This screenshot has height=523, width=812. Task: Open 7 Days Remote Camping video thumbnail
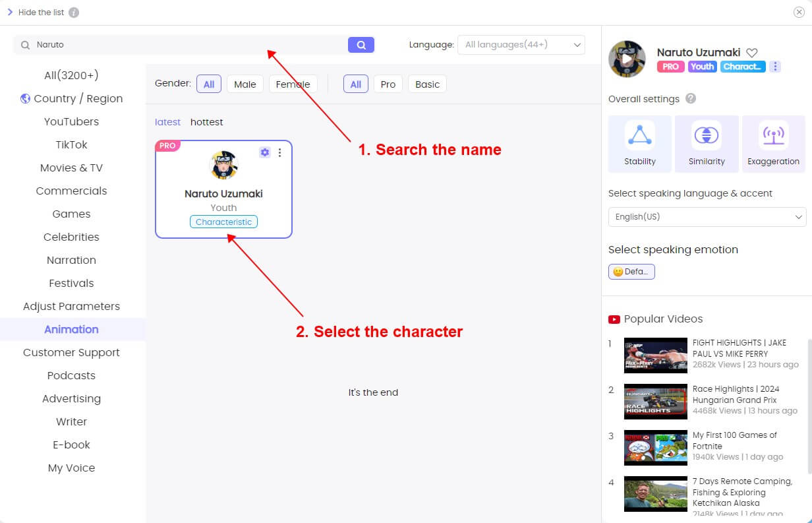coord(656,494)
